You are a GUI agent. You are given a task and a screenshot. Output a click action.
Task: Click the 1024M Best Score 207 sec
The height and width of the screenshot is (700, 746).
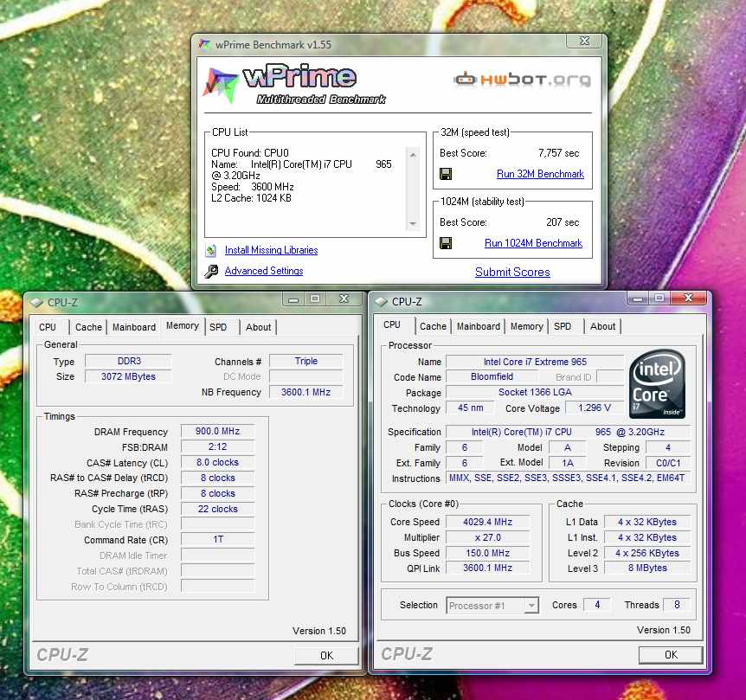[x=563, y=222]
